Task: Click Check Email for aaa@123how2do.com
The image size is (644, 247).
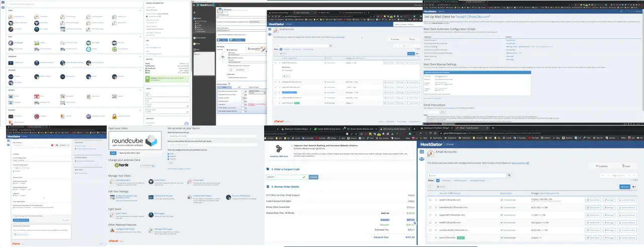Action: pos(593,200)
